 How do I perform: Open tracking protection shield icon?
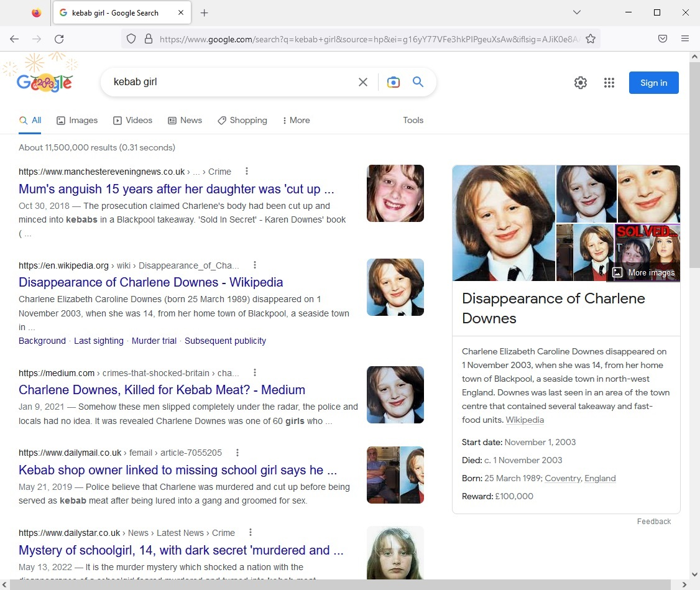pyautogui.click(x=131, y=39)
